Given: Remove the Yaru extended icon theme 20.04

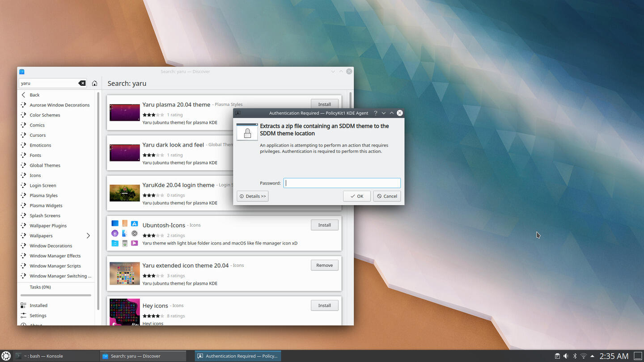Looking at the screenshot, I should [324, 265].
